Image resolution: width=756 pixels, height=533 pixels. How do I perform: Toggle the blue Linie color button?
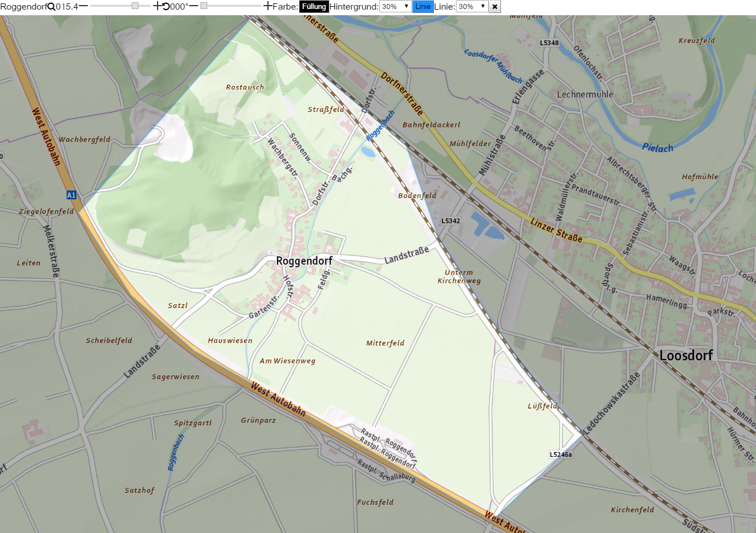point(423,7)
